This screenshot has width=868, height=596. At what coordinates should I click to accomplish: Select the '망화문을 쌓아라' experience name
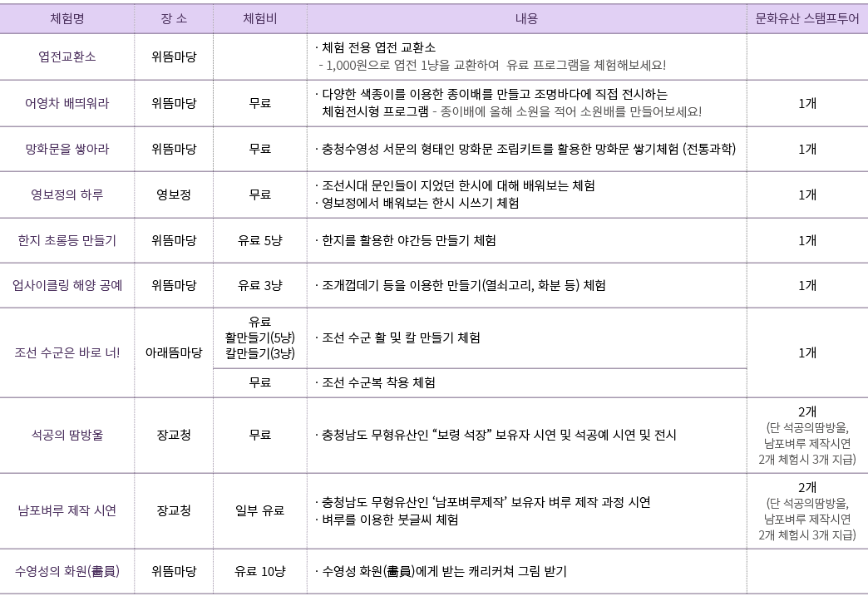tap(67, 149)
